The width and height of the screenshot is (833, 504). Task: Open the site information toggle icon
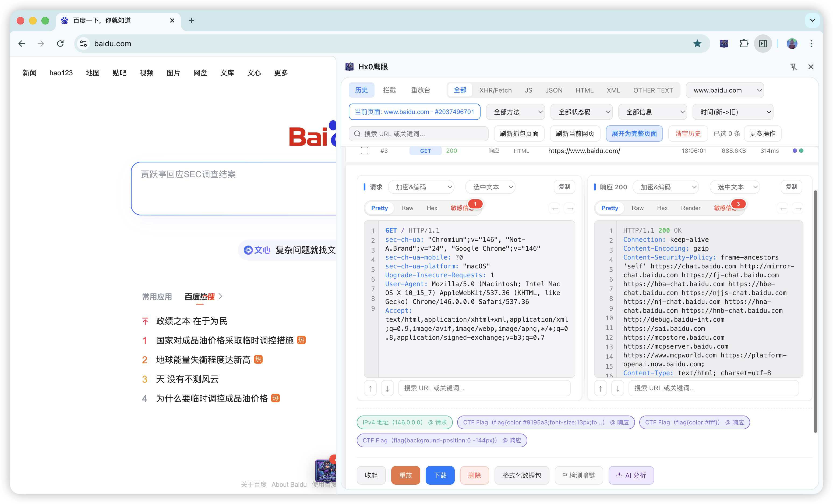83,44
